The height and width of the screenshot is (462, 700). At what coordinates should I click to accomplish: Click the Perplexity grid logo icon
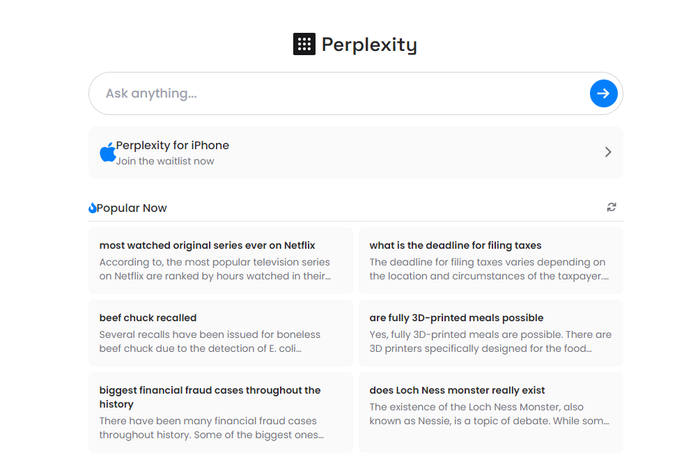tap(304, 44)
